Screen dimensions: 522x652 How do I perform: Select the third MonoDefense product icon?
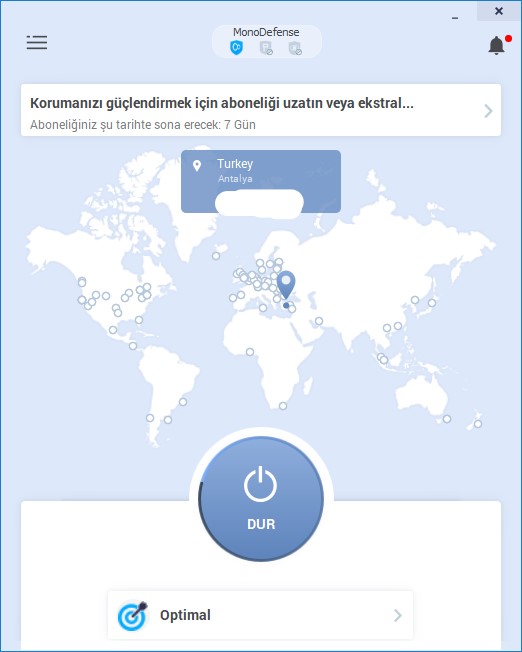click(295, 48)
